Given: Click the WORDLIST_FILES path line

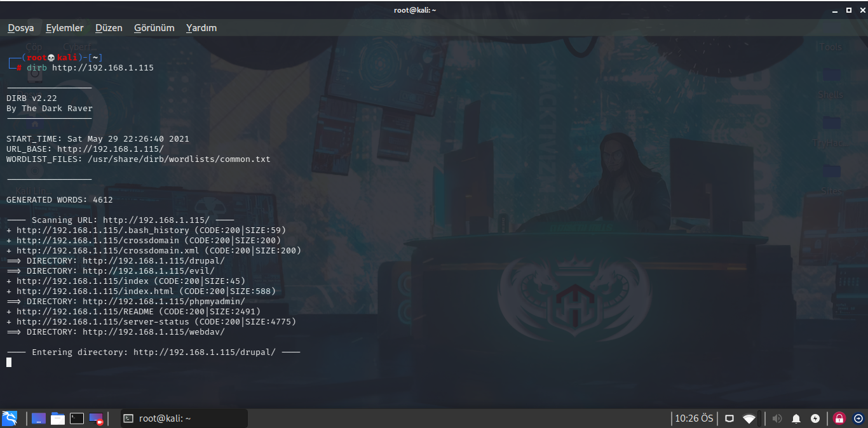Looking at the screenshot, I should [139, 159].
